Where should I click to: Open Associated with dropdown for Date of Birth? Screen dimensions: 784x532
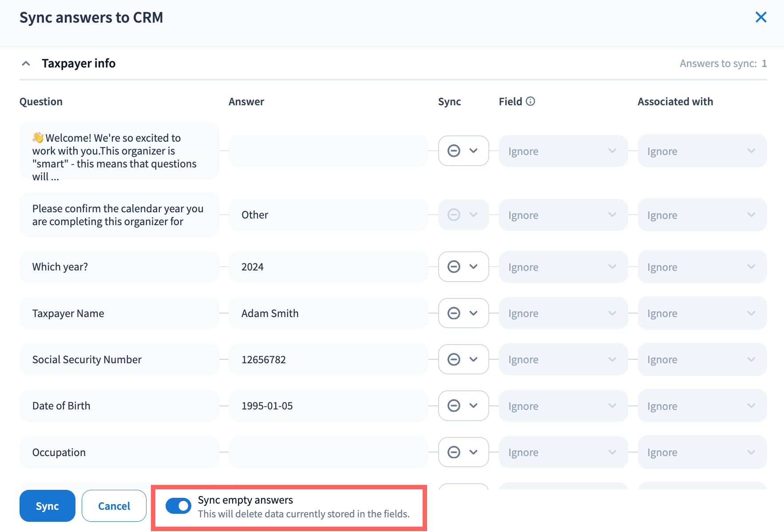(702, 405)
